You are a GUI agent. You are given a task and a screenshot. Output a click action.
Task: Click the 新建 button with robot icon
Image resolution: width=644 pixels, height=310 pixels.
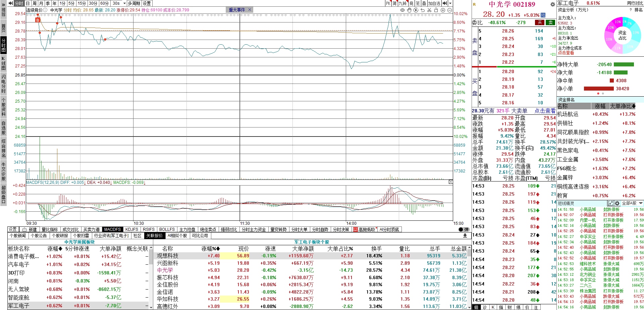(30, 229)
